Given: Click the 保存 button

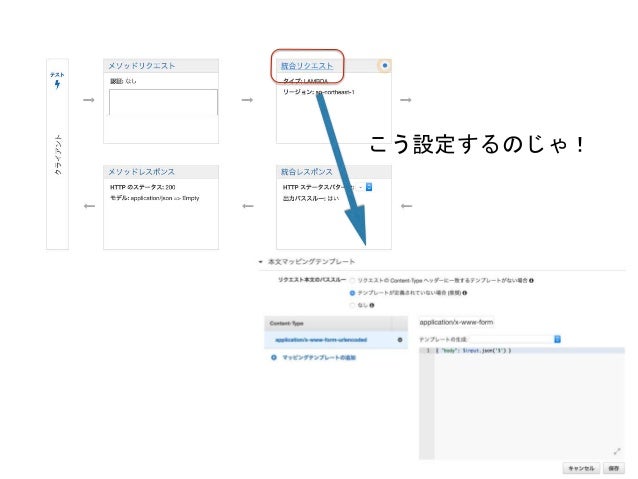Looking at the screenshot, I should pyautogui.click(x=614, y=468).
